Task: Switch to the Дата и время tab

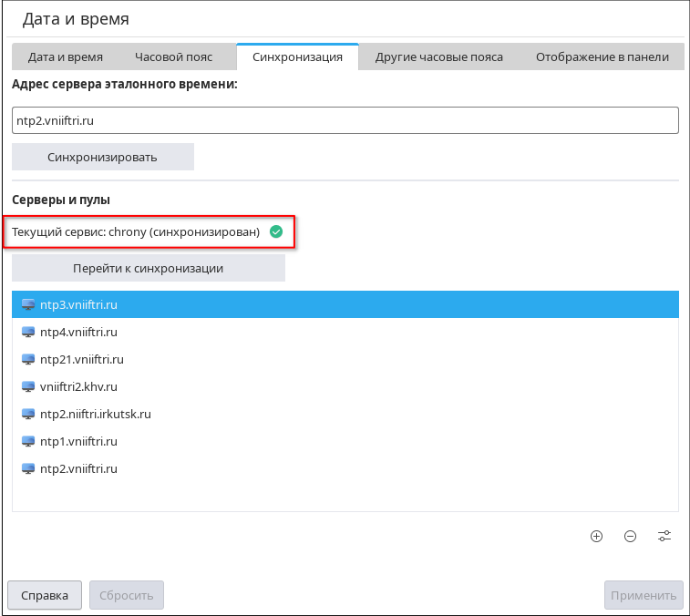Action: click(x=66, y=56)
